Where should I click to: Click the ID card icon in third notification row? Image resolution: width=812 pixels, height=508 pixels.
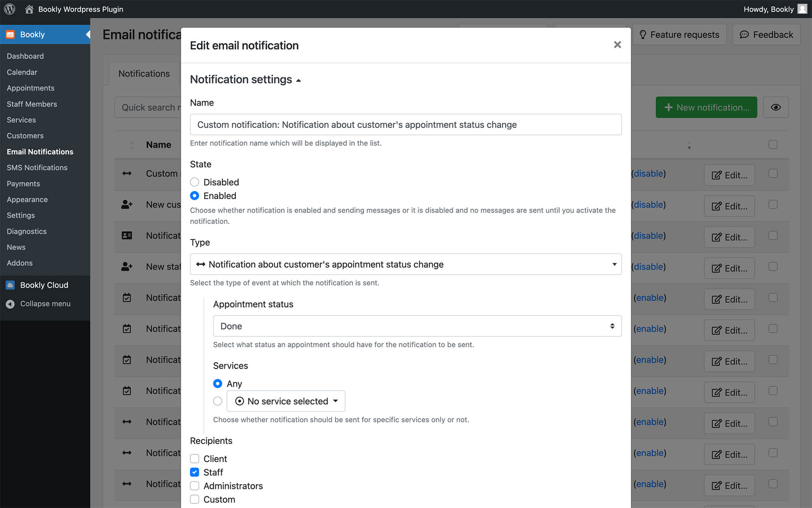pyautogui.click(x=127, y=235)
